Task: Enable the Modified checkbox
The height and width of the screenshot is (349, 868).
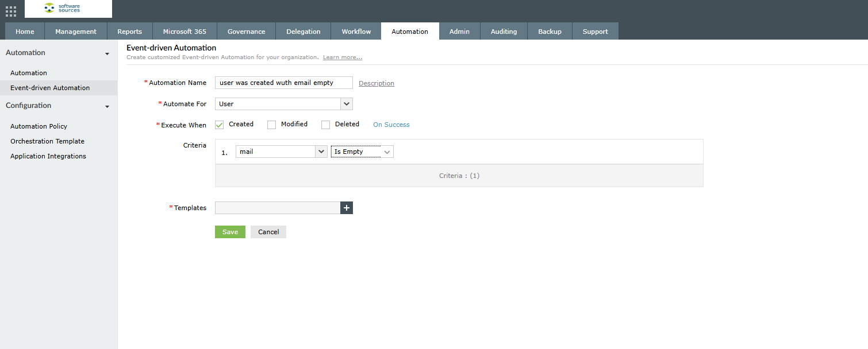Action: pyautogui.click(x=272, y=125)
